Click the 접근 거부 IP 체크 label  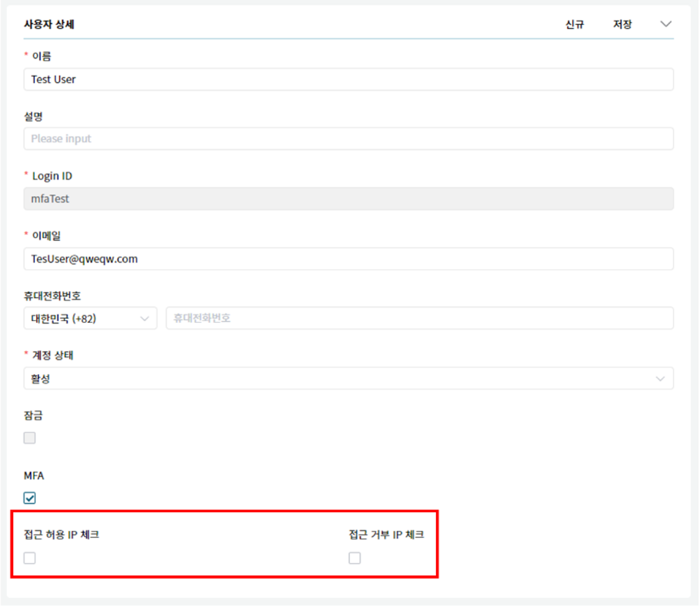click(x=386, y=534)
